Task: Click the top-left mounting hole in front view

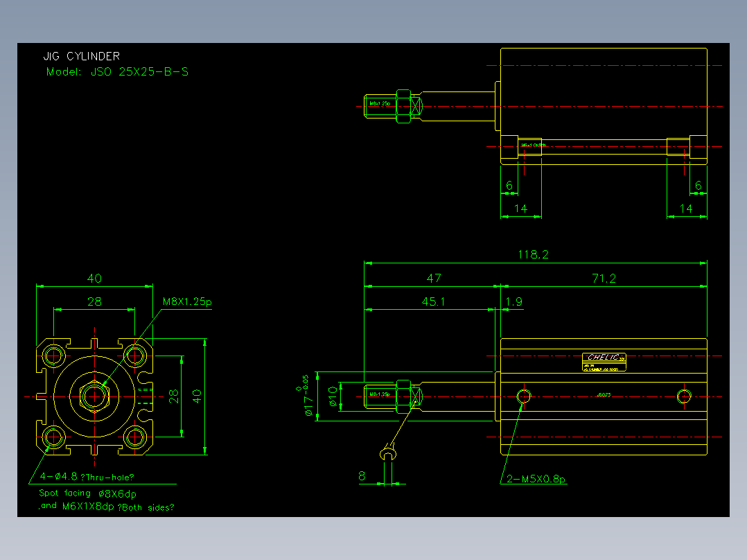Action: coord(54,356)
